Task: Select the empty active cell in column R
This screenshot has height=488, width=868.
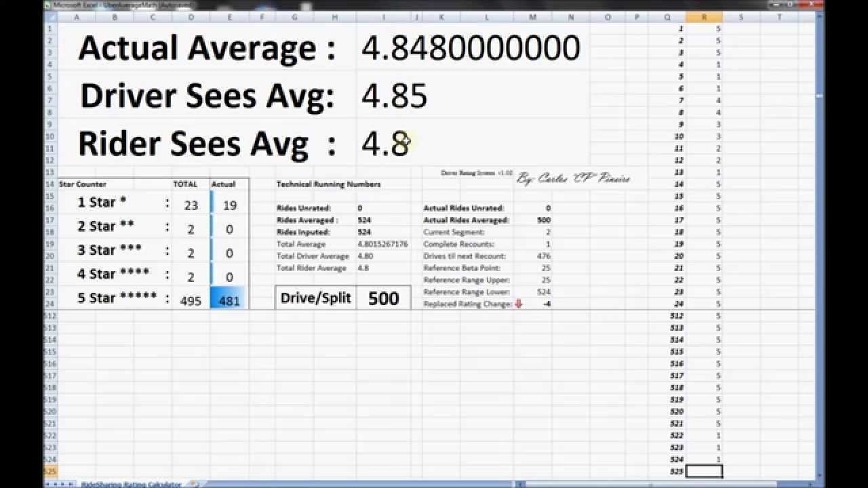Action: [x=704, y=471]
